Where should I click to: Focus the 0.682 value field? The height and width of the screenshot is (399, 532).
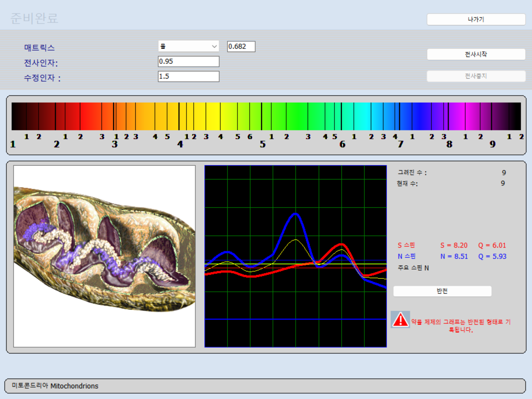(241, 47)
